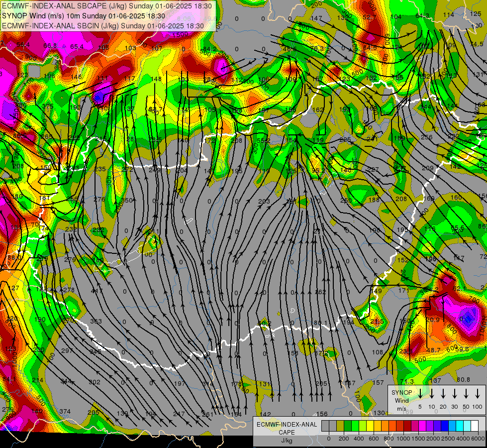
Task: Click the map value 417
Action: click(97, 291)
